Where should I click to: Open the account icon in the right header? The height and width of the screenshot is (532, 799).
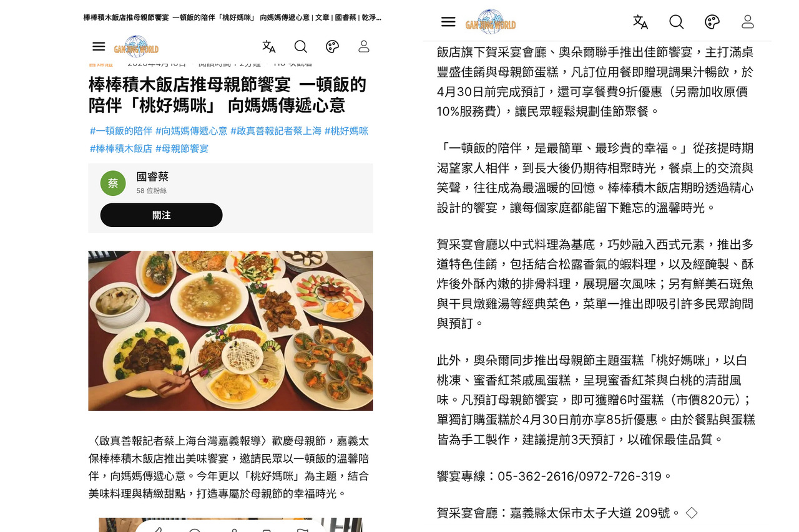coord(748,22)
